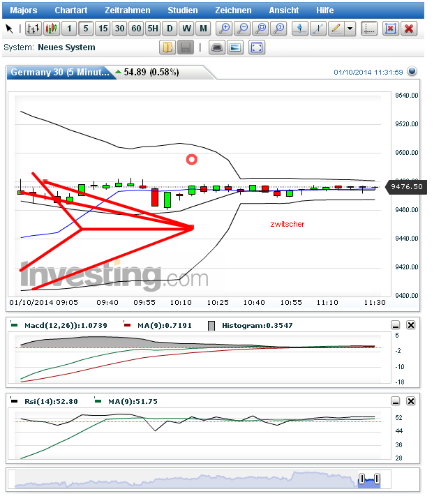The image size is (448, 503).
Task: Close the RSI indicator panel
Action: pyautogui.click(x=411, y=401)
